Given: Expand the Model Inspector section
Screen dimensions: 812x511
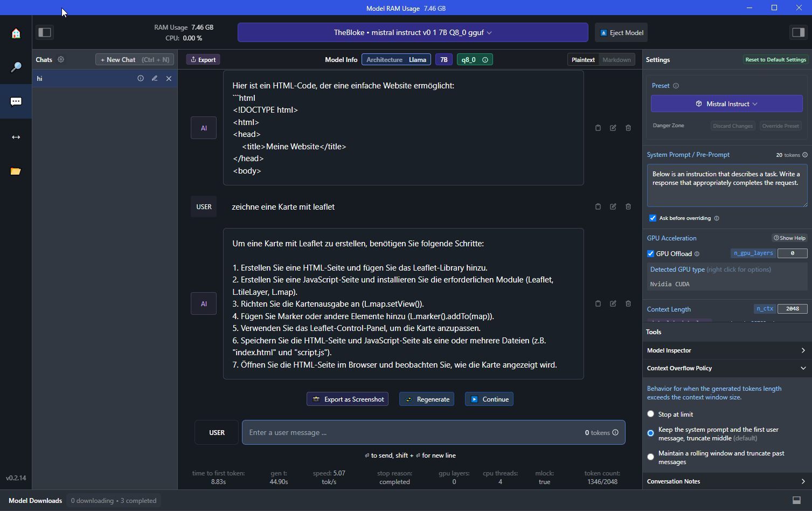Looking at the screenshot, I should (x=727, y=350).
